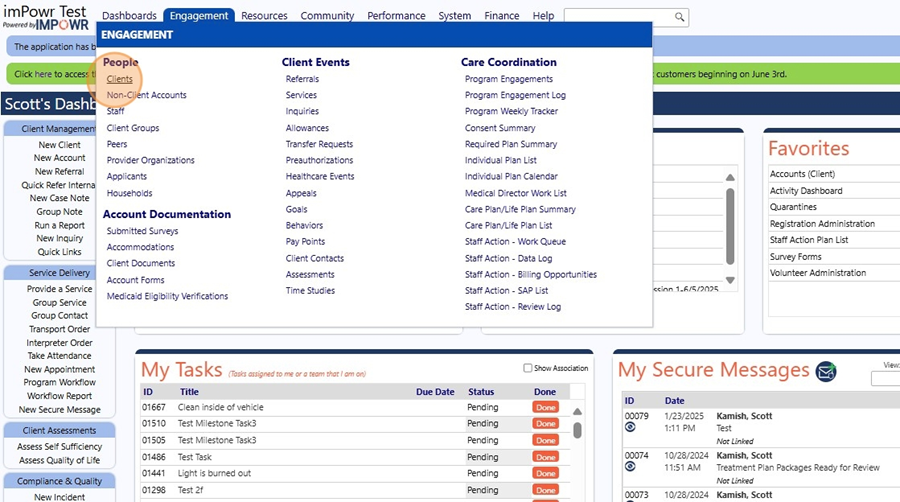Screen dimensions: 900x502
Task: Mark task 01510 as Done
Action: coord(545,423)
